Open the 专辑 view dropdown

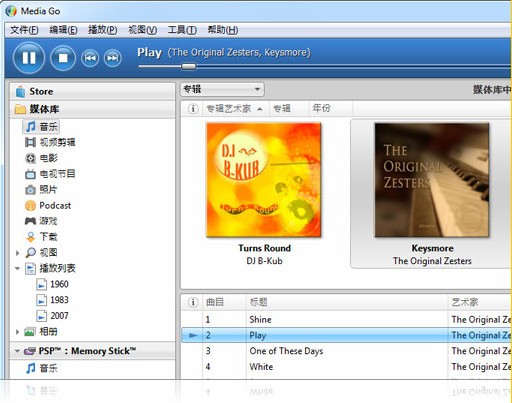(222, 89)
